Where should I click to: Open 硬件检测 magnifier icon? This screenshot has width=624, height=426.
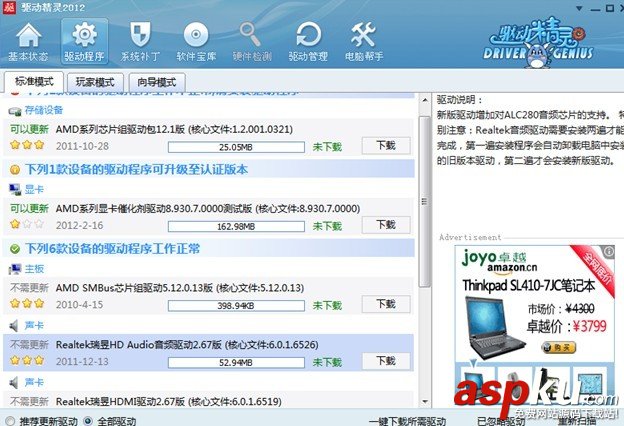click(252, 41)
